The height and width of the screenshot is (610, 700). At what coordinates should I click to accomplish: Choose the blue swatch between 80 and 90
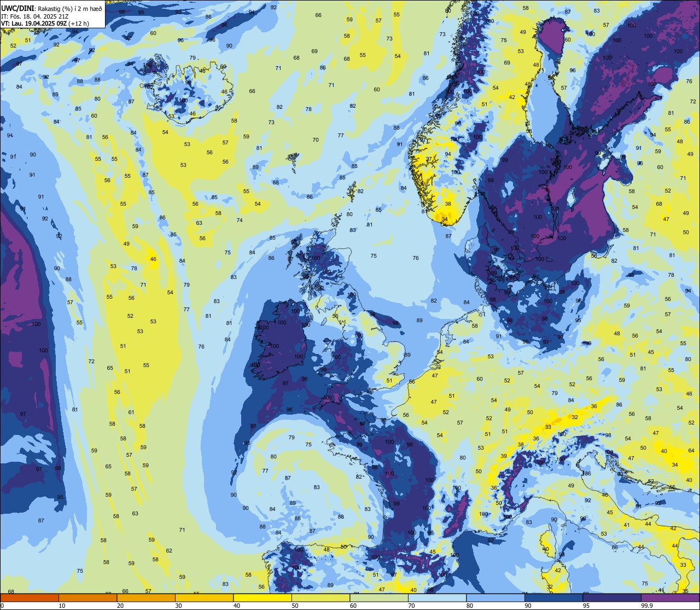[x=495, y=597]
